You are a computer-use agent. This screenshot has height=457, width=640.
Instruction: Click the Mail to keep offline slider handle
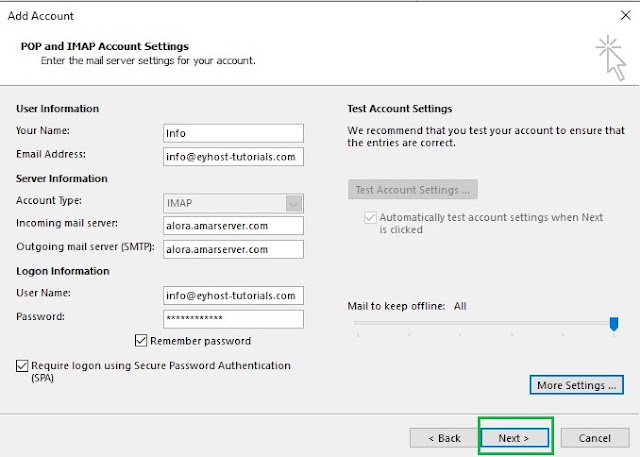614,323
